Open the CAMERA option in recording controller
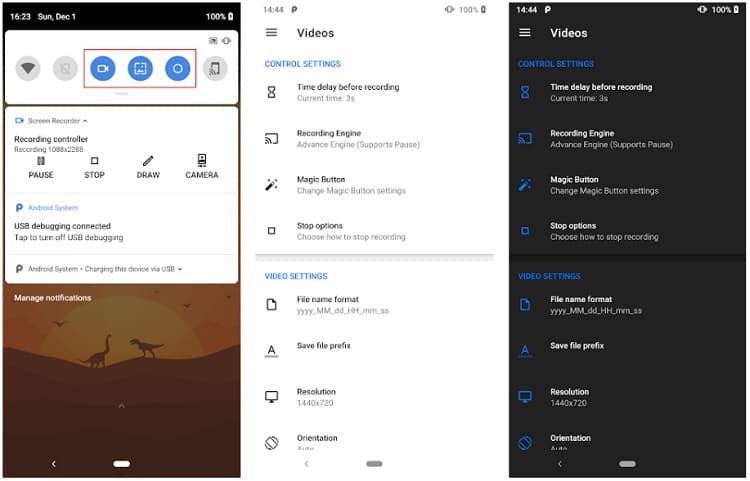The width and height of the screenshot is (750, 481). click(x=201, y=167)
